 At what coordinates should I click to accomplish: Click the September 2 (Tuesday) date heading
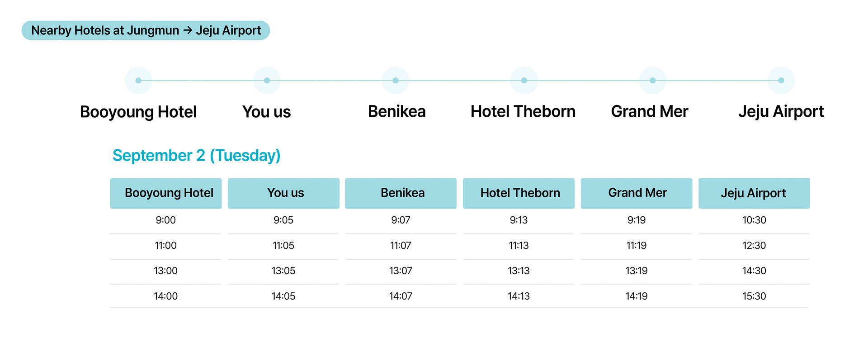tap(196, 155)
